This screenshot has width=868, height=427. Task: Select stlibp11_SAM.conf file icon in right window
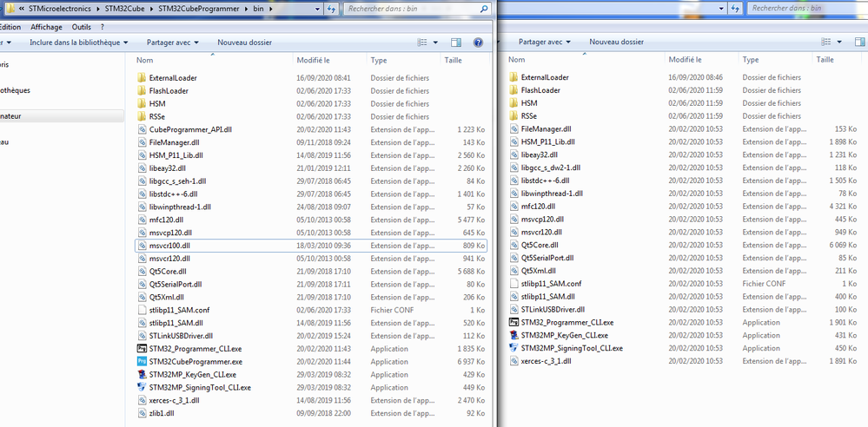point(514,284)
